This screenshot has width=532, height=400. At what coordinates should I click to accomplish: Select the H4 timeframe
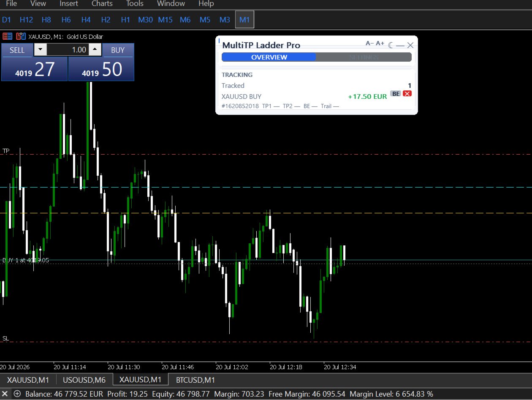[86, 19]
